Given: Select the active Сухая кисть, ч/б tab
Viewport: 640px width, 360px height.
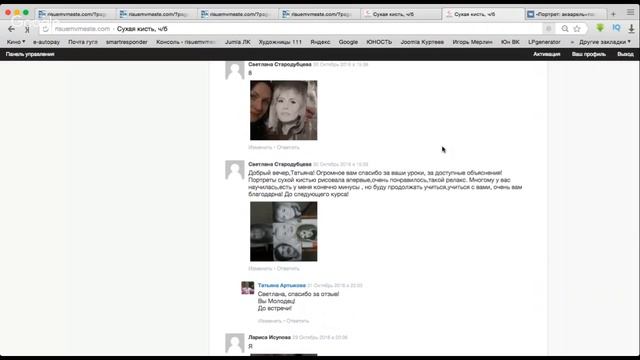Looking at the screenshot, I should pos(483,14).
